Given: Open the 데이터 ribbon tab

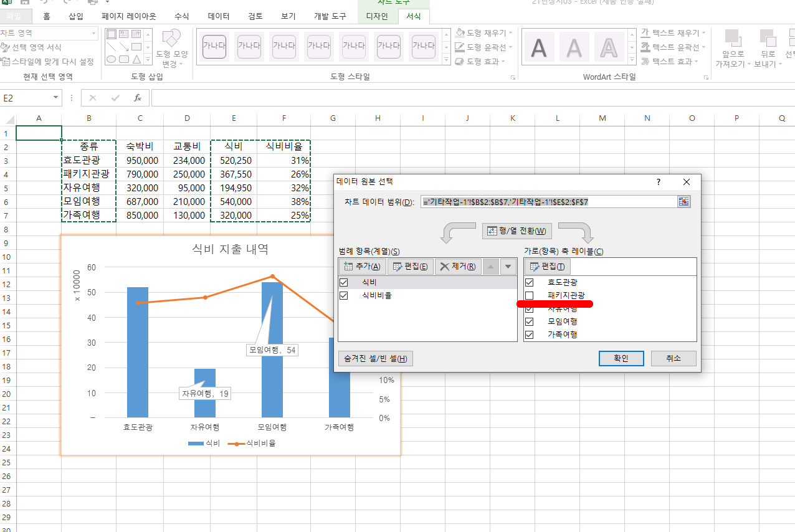Looking at the screenshot, I should tap(219, 16).
